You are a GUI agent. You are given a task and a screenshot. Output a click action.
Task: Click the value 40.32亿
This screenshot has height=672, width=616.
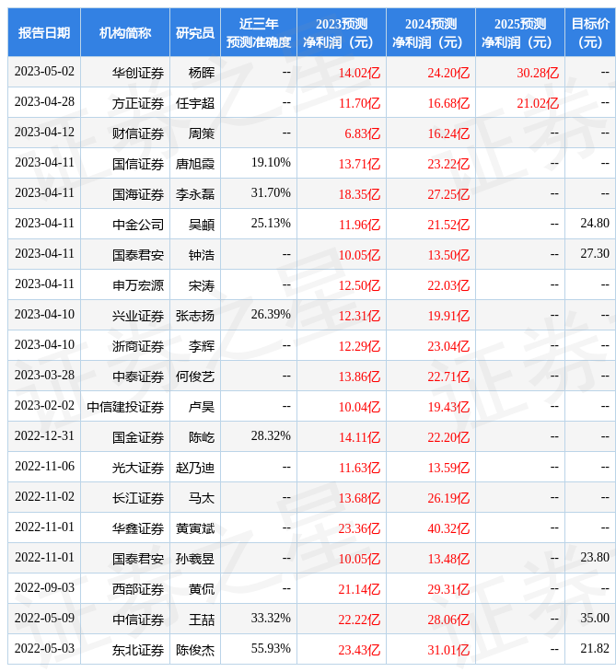[448, 529]
